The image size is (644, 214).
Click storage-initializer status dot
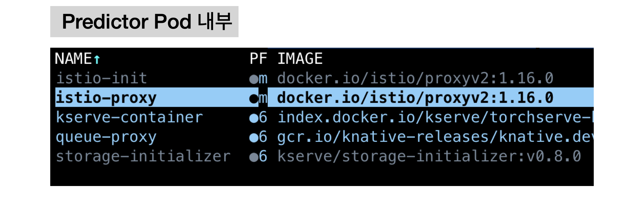click(x=254, y=157)
